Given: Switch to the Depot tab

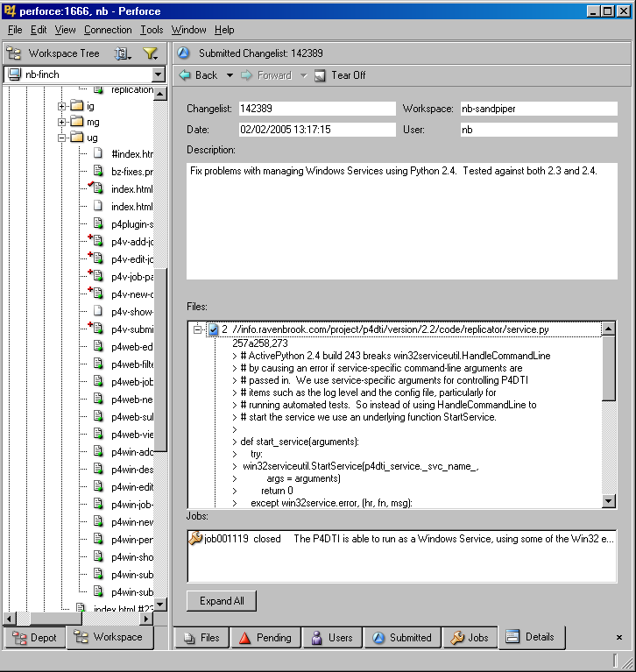Looking at the screenshot, I should [x=35, y=638].
